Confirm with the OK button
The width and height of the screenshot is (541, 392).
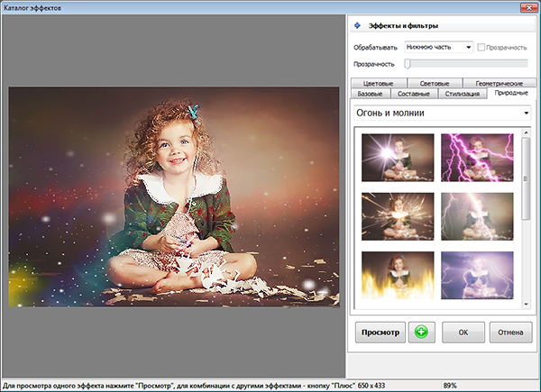[x=463, y=332]
